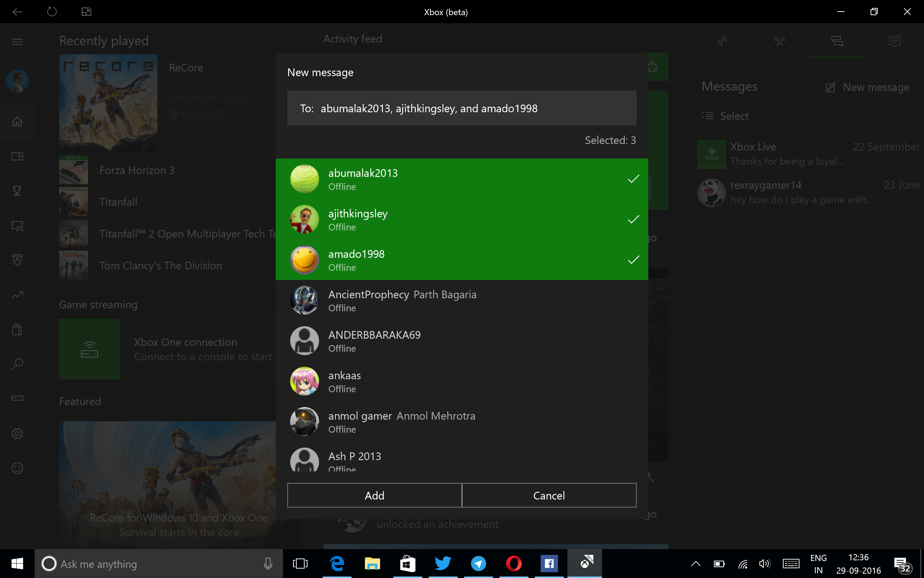Open Titanfall in recently played
The image size is (924, 578).
point(167,202)
